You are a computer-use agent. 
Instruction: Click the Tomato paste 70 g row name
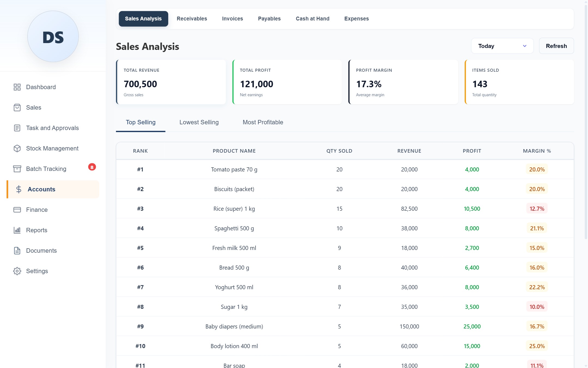click(x=234, y=169)
